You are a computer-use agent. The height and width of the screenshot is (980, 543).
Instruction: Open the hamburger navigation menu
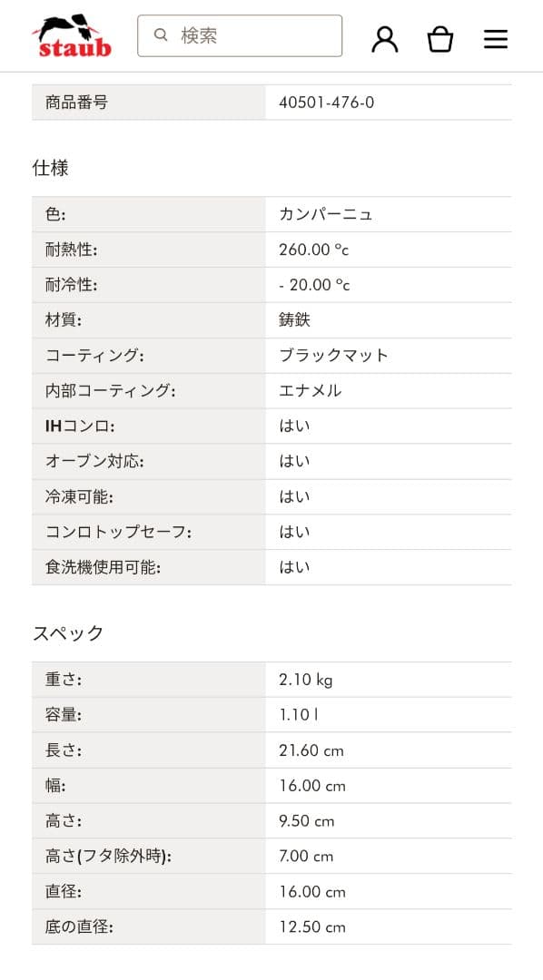click(496, 39)
